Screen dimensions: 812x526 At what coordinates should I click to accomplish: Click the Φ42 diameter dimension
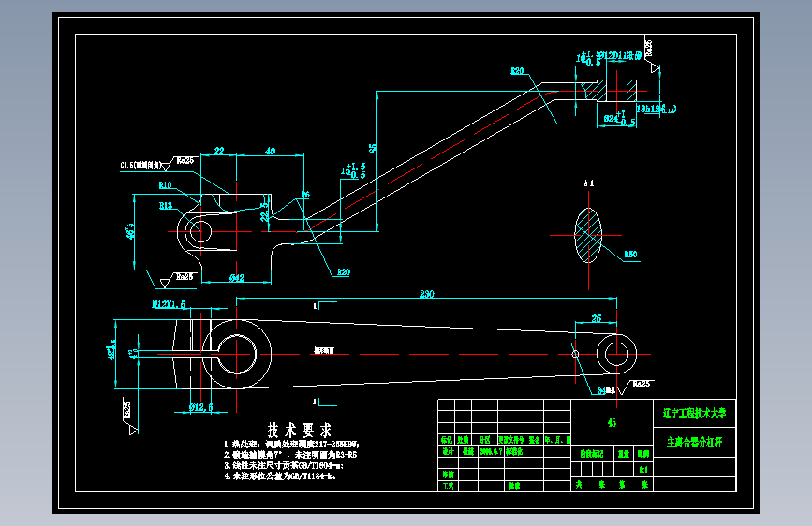[237, 278]
